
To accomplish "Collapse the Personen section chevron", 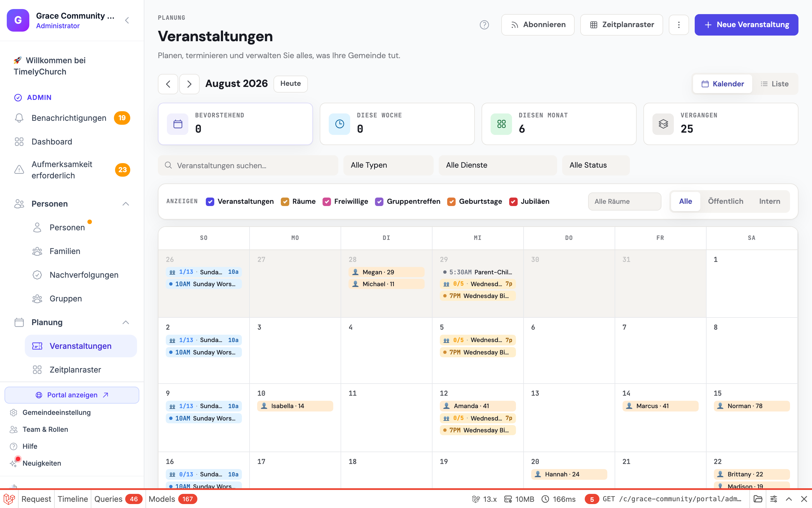I will (126, 204).
